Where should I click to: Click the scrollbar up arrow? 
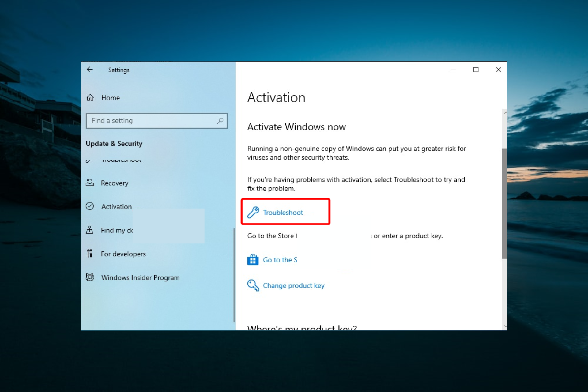pos(505,113)
